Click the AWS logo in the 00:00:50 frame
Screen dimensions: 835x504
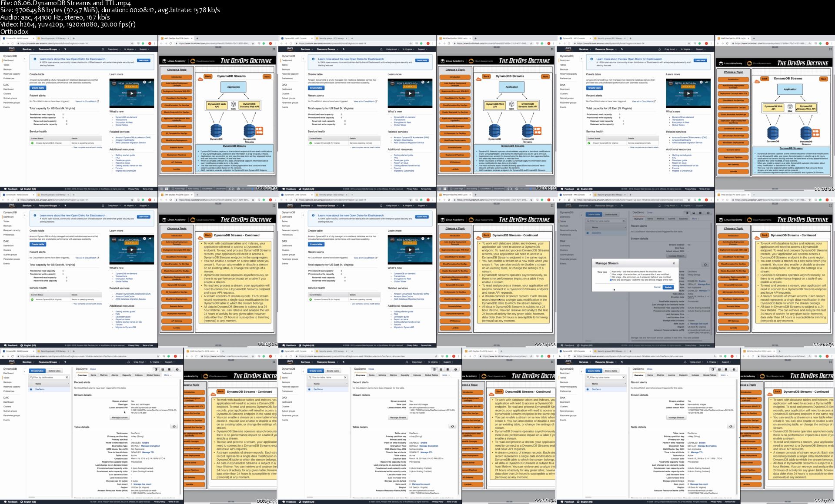11,49
